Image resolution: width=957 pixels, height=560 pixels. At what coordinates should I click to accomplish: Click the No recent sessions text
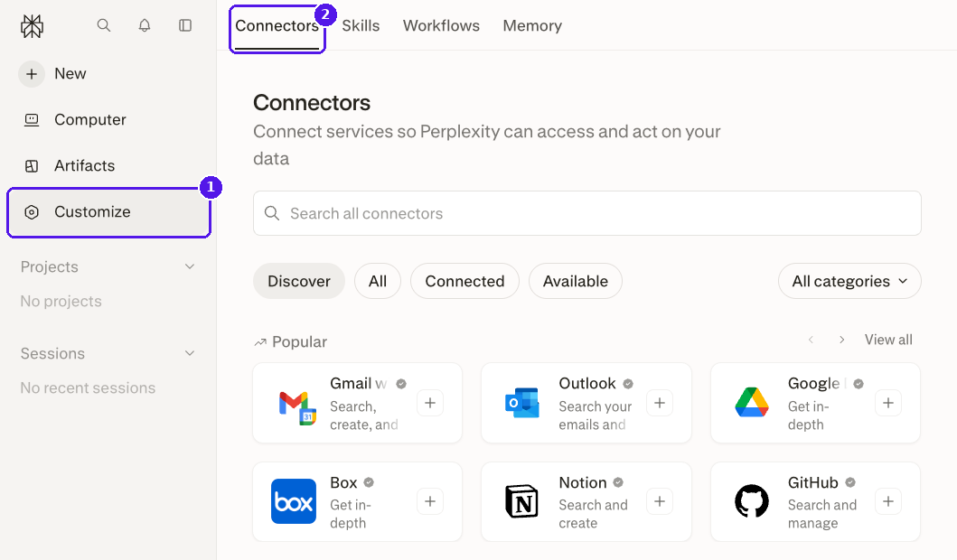(88, 388)
